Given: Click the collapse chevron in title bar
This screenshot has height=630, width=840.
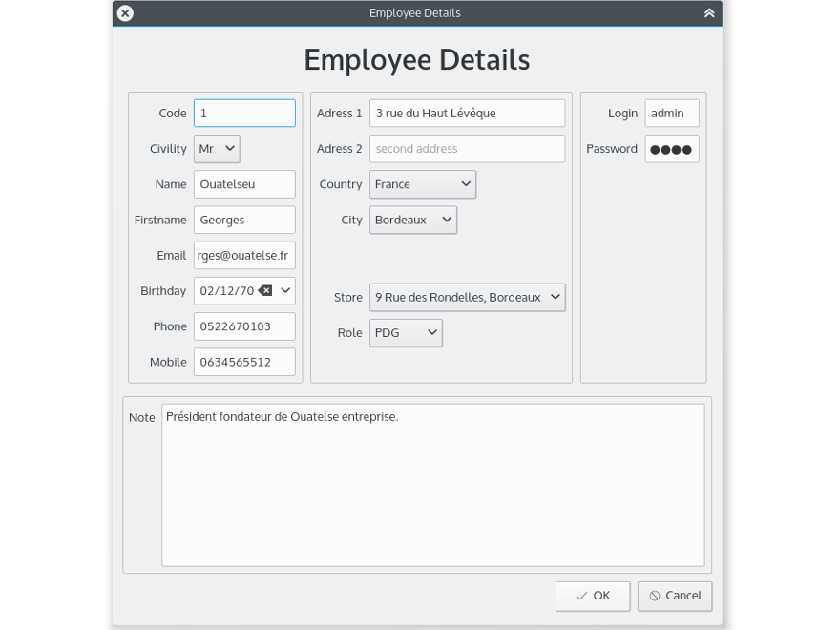Looking at the screenshot, I should tap(708, 12).
